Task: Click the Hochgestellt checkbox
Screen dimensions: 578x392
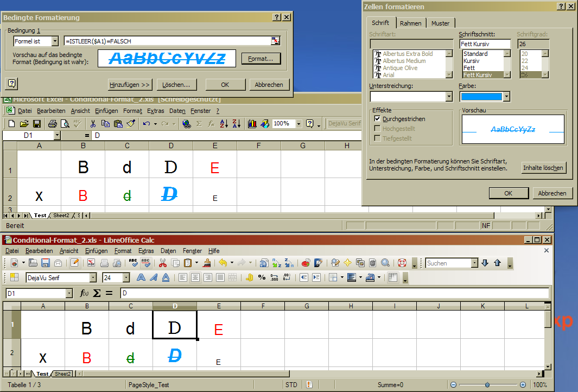Action: tap(377, 129)
